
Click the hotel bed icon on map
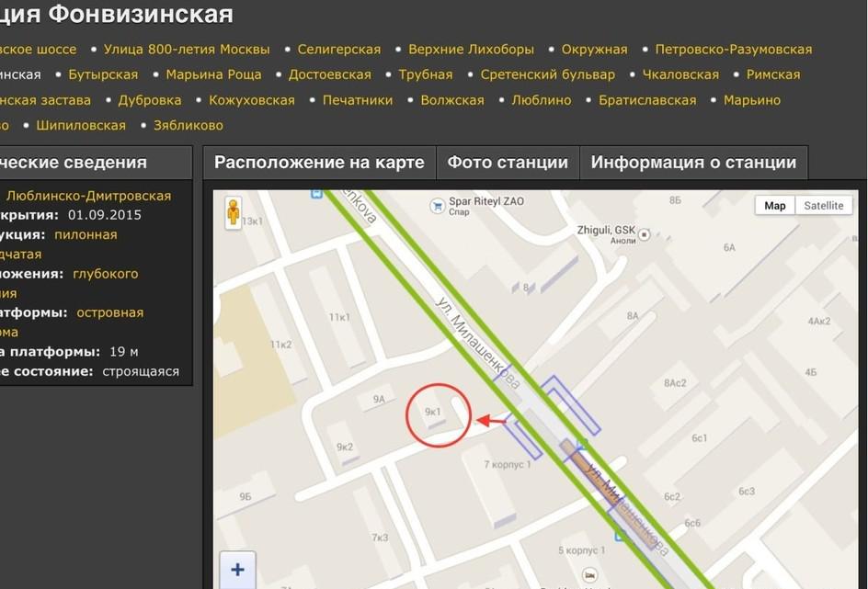(x=590, y=575)
